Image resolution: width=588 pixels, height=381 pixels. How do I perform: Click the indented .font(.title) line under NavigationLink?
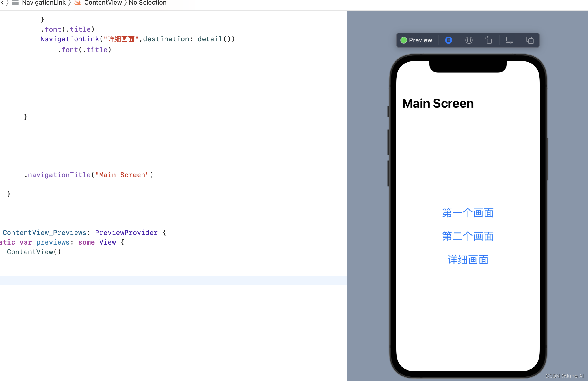point(84,50)
